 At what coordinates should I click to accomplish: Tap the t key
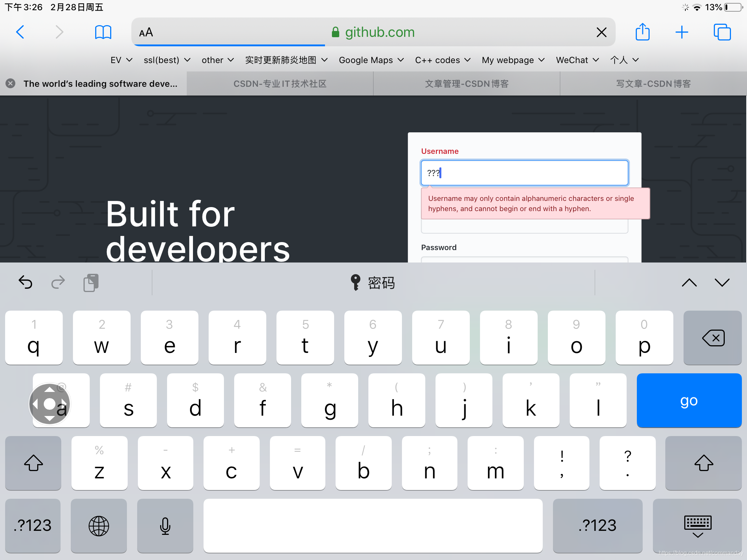(x=305, y=338)
